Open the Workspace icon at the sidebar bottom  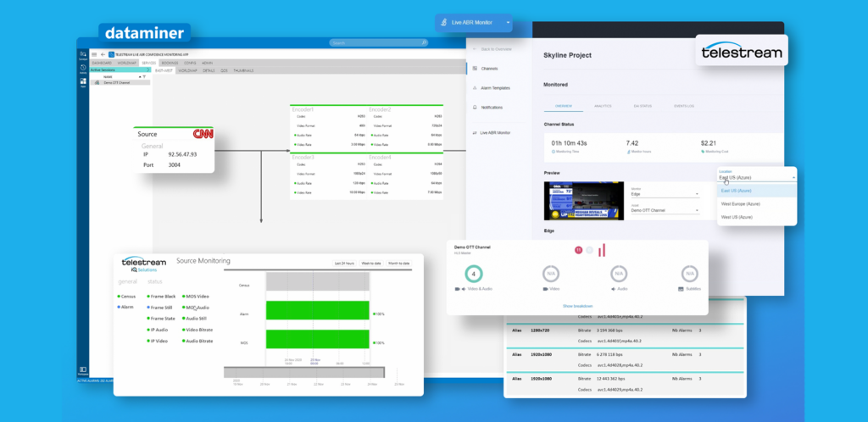(x=82, y=370)
